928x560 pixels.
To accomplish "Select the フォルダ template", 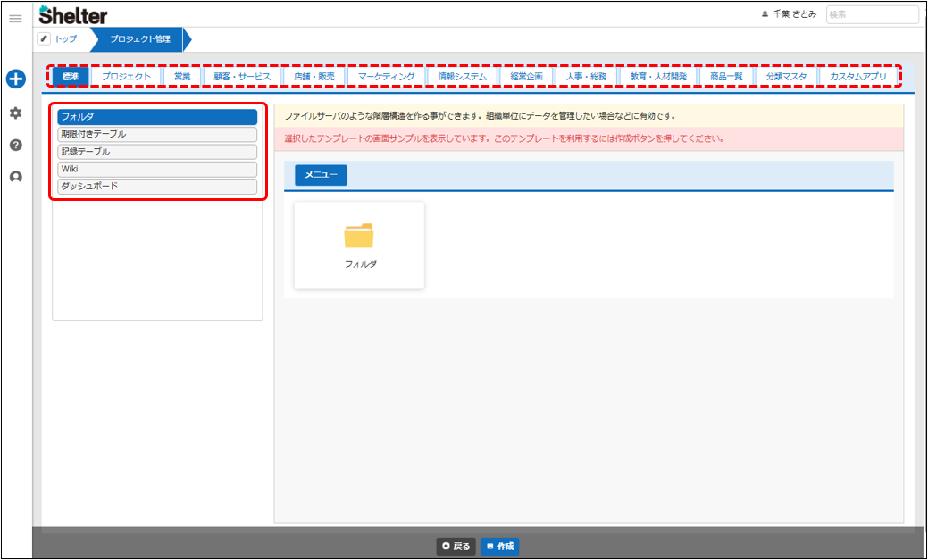I will [x=157, y=117].
